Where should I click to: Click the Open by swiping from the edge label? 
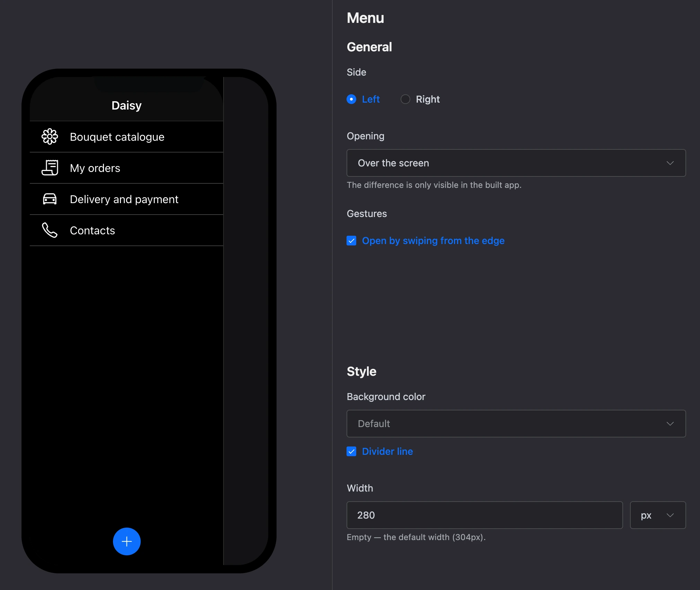[433, 241]
